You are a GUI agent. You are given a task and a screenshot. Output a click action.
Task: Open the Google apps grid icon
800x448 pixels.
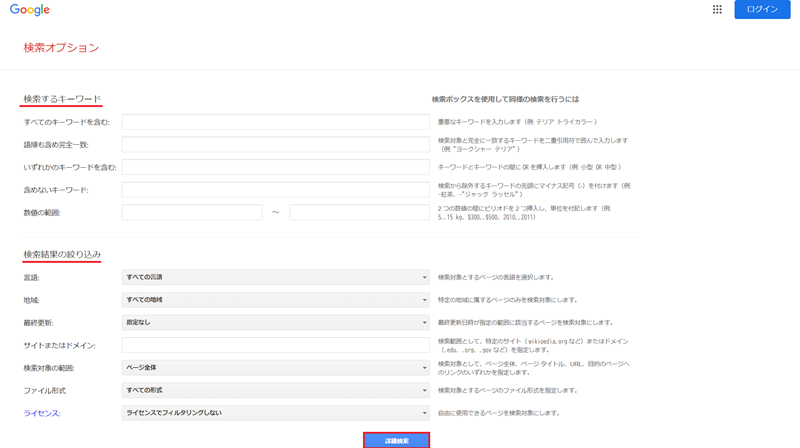click(717, 9)
